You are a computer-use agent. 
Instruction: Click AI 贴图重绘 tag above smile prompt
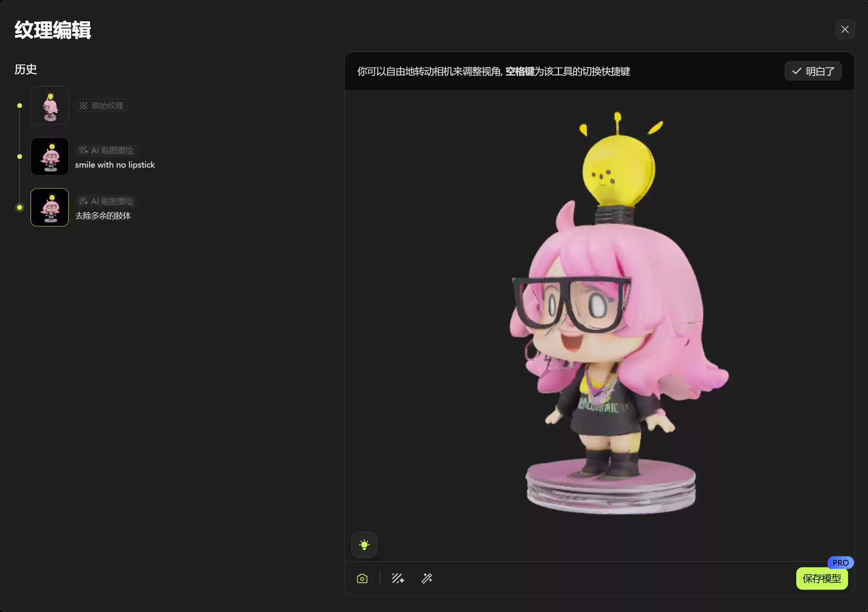(106, 150)
